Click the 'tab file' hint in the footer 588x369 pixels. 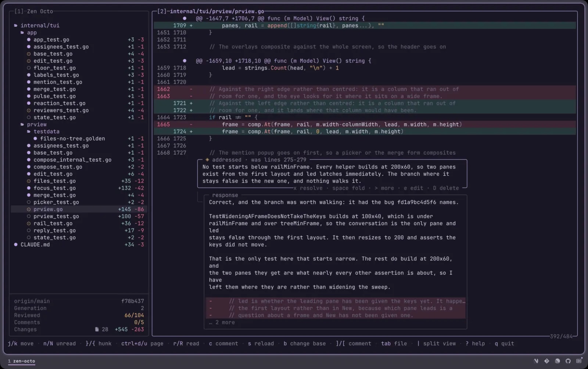coord(394,344)
